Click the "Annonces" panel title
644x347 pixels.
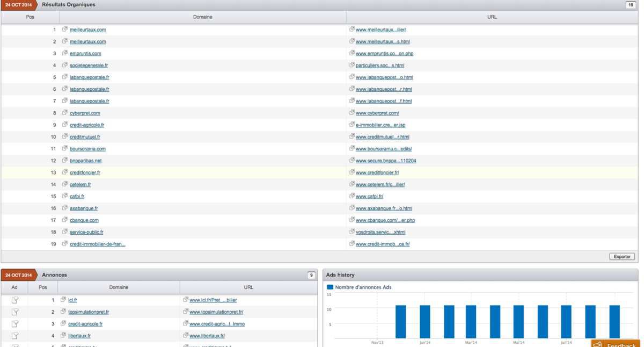[54, 275]
